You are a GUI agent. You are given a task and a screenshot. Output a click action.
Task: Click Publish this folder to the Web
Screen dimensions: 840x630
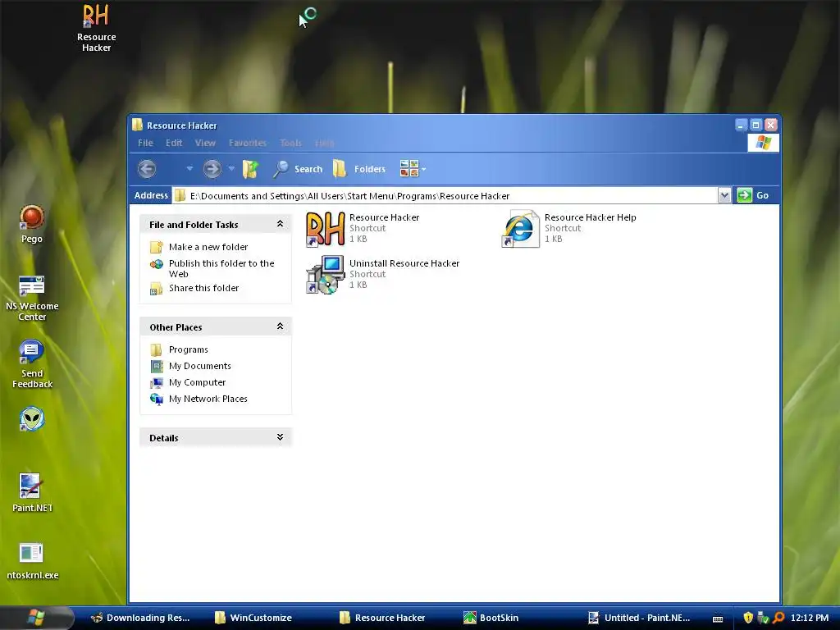pyautogui.click(x=221, y=268)
